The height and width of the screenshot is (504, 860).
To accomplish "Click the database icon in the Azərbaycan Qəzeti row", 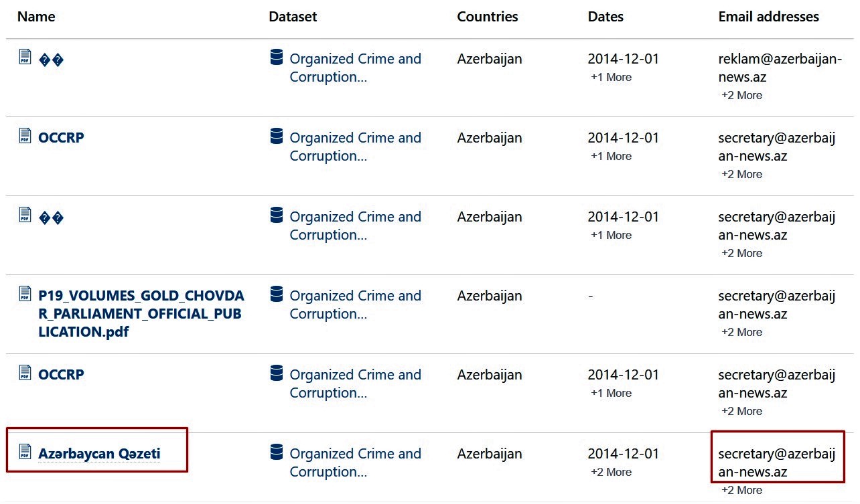I will pos(277,452).
